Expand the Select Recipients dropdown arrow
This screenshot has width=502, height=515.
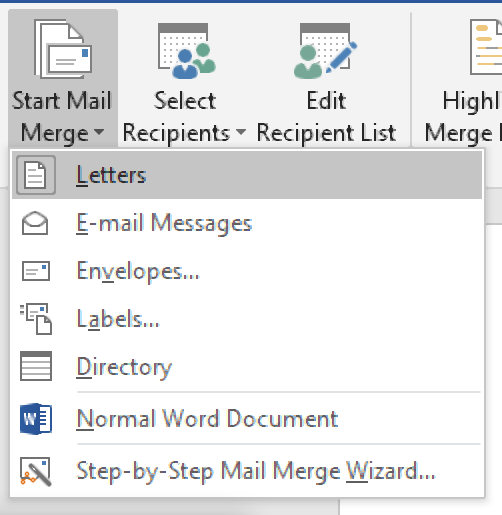[241, 132]
